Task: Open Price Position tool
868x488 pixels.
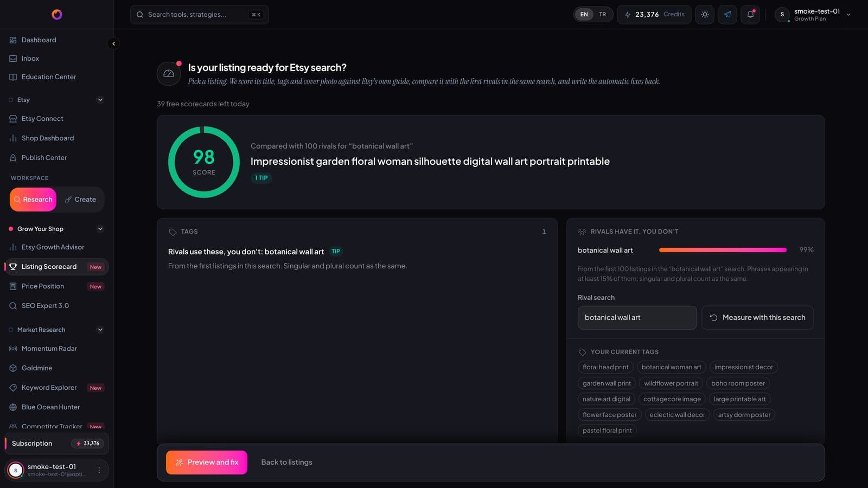Action: (56, 286)
